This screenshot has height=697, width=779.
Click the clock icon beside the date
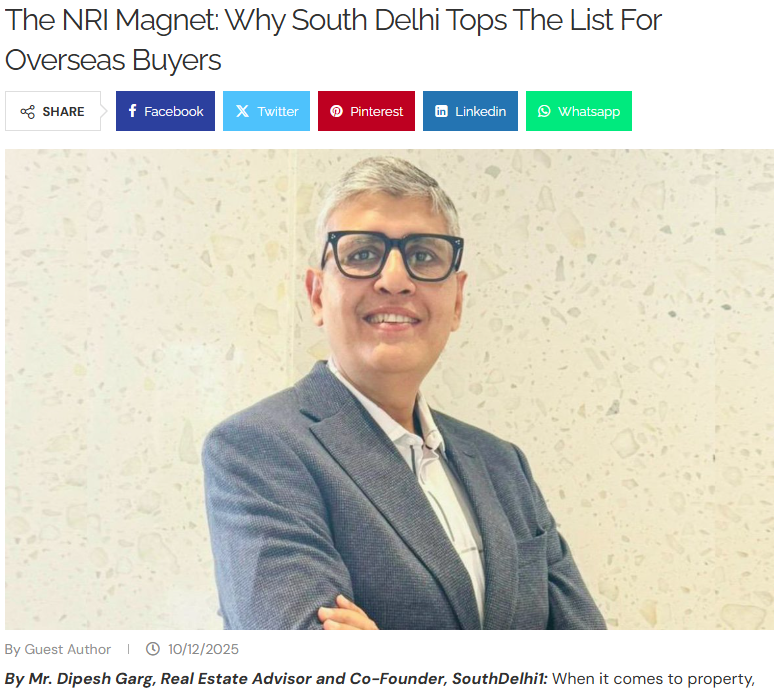(x=153, y=649)
